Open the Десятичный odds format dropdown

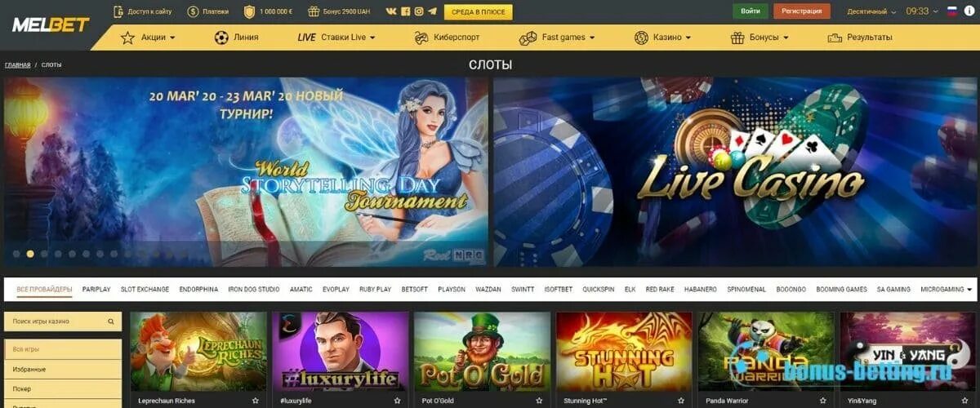click(871, 11)
